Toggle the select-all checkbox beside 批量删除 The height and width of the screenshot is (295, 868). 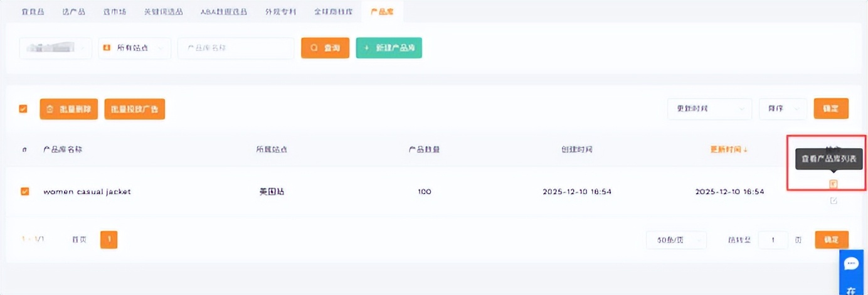[x=23, y=109]
